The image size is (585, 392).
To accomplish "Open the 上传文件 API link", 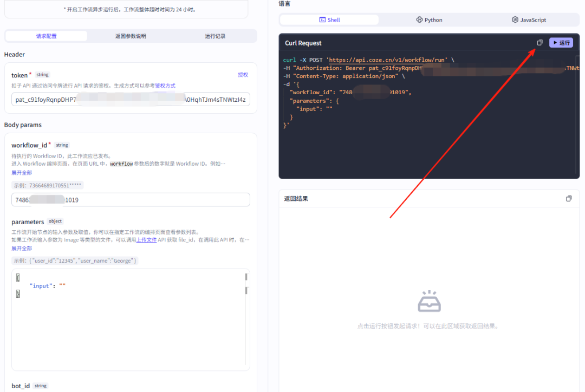I will 146,239.
